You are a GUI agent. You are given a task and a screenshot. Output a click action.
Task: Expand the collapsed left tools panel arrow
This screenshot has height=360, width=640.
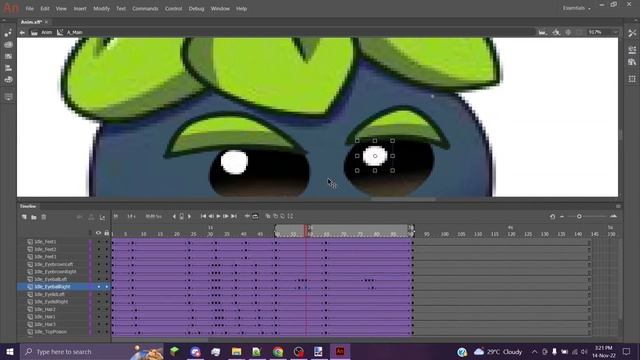(x=4, y=20)
